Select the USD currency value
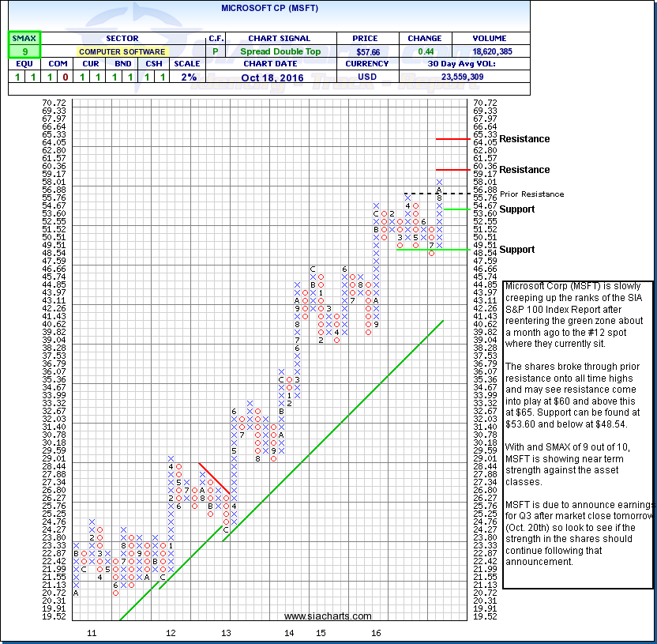 [366, 77]
